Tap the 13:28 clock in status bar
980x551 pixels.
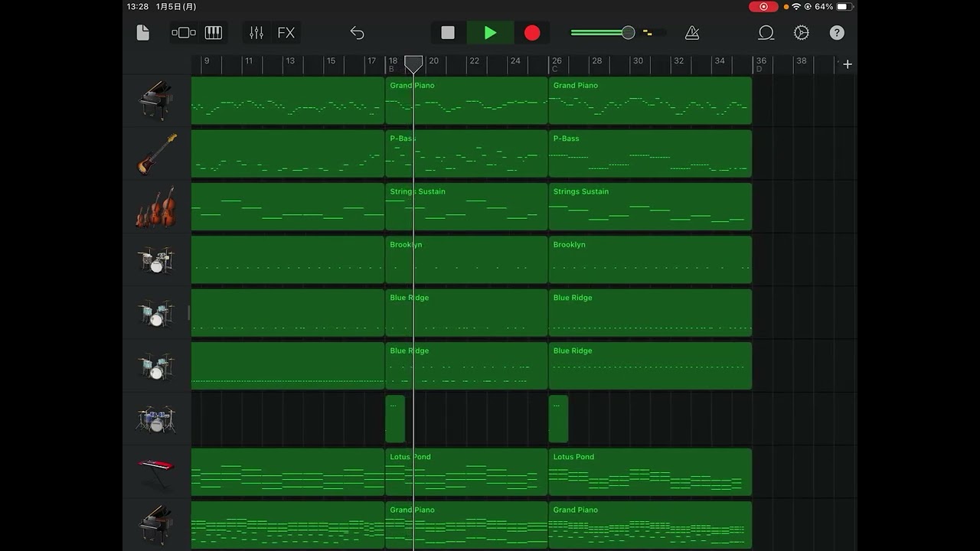[x=138, y=7]
